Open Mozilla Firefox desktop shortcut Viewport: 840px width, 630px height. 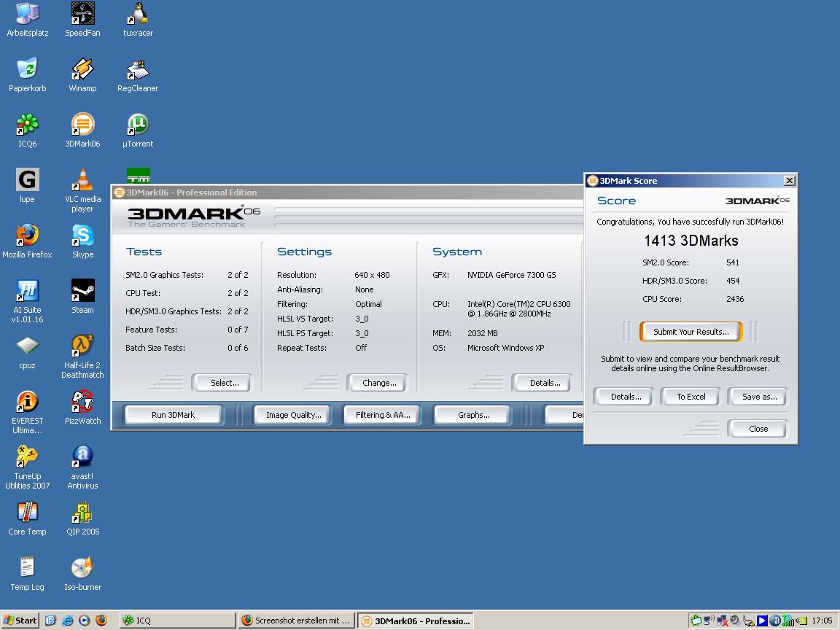(x=27, y=241)
